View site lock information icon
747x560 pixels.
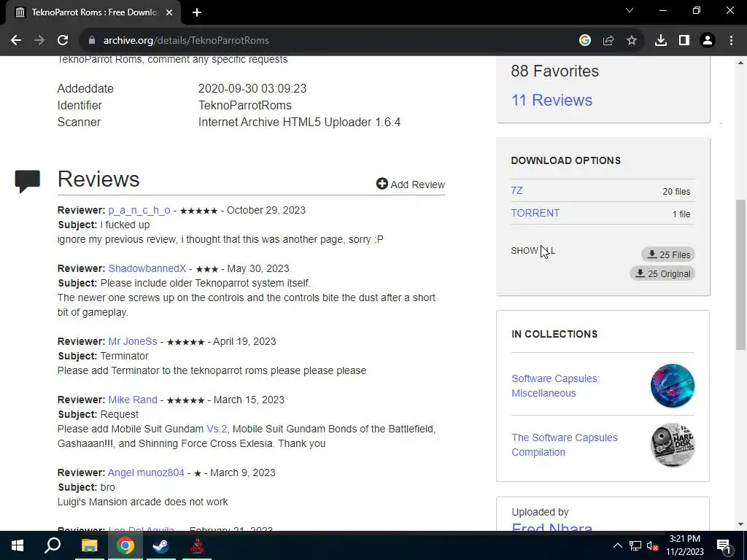point(92,41)
